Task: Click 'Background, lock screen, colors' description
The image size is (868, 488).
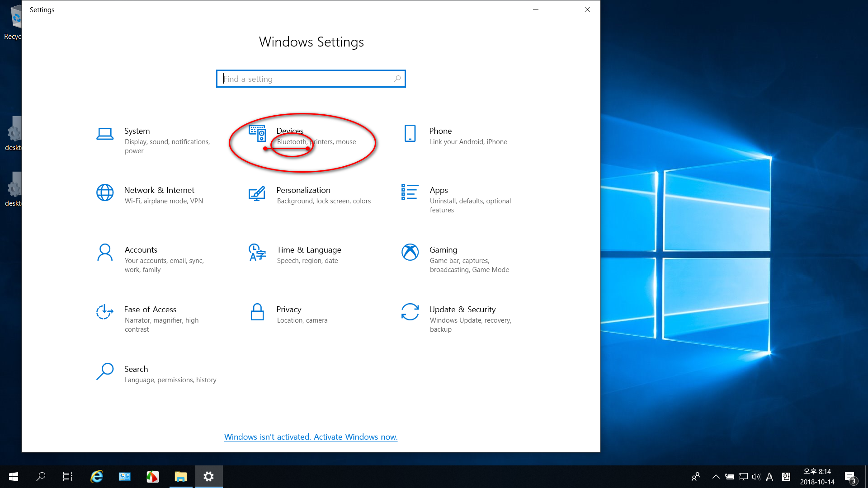Action: tap(324, 201)
